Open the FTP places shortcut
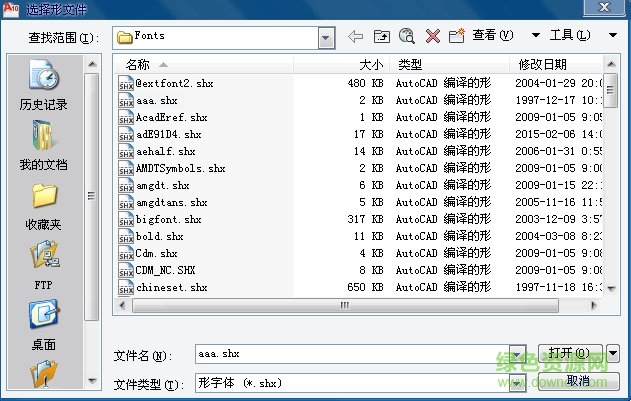Screen dimensions: 631x401 43,265
